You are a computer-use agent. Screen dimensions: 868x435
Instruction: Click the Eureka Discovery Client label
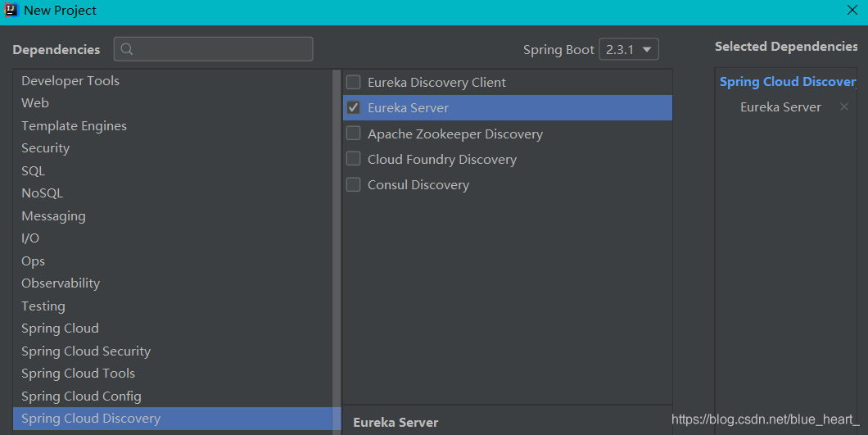tap(436, 82)
